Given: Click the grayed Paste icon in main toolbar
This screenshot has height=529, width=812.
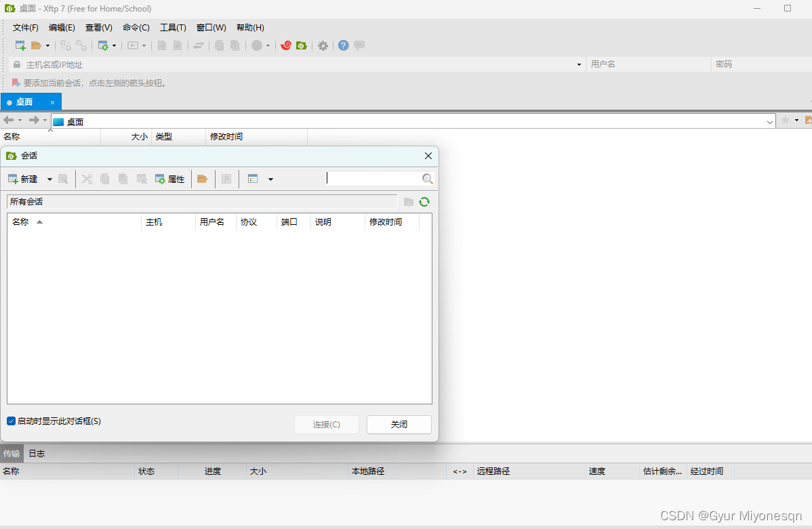Looking at the screenshot, I should (x=235, y=45).
